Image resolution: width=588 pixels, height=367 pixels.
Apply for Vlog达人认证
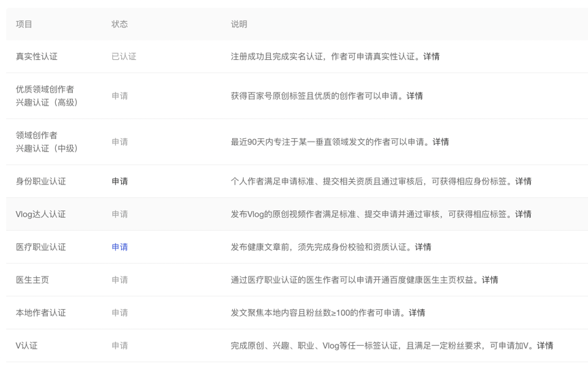click(120, 214)
